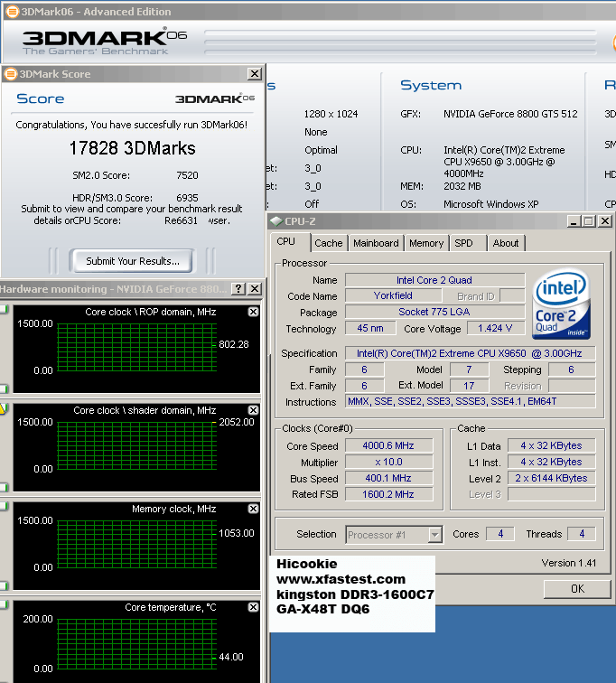Click the 3DMark Score dialog title icon
Image resolution: width=616 pixels, height=683 pixels.
[11, 74]
